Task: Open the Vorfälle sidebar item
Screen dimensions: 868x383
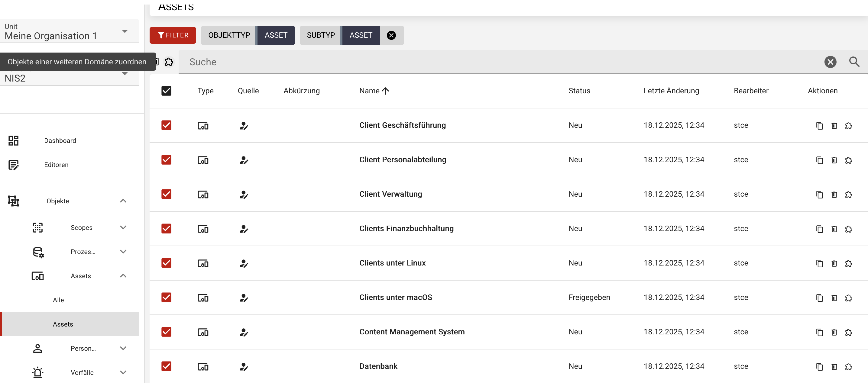Action: (x=82, y=372)
